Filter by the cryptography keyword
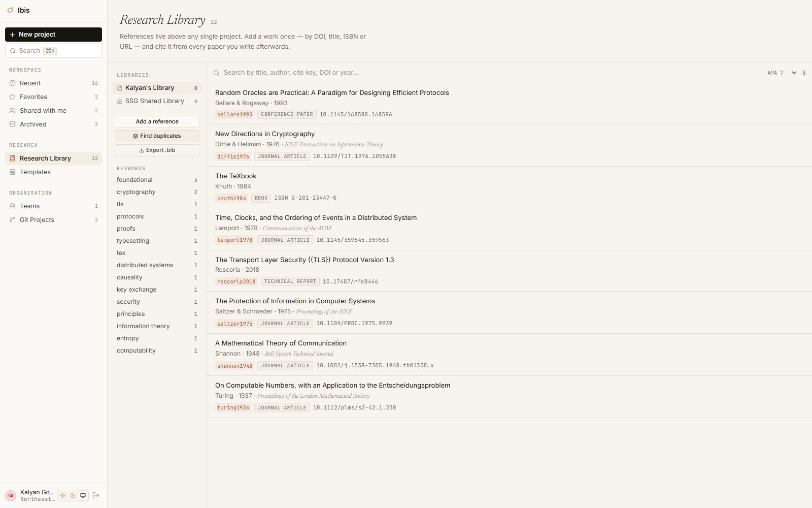812x508 pixels. [x=157, y=192]
